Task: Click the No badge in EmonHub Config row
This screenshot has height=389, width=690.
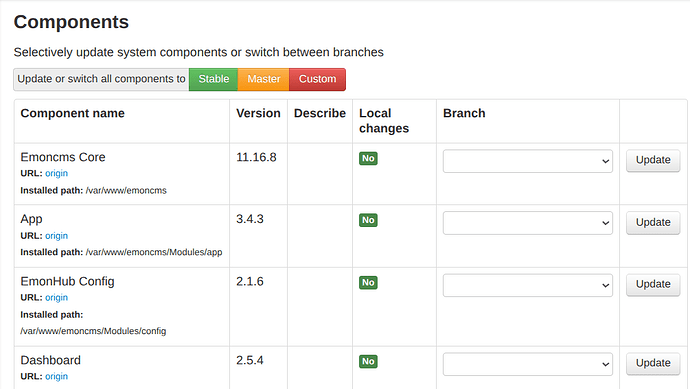Action: pyautogui.click(x=368, y=283)
